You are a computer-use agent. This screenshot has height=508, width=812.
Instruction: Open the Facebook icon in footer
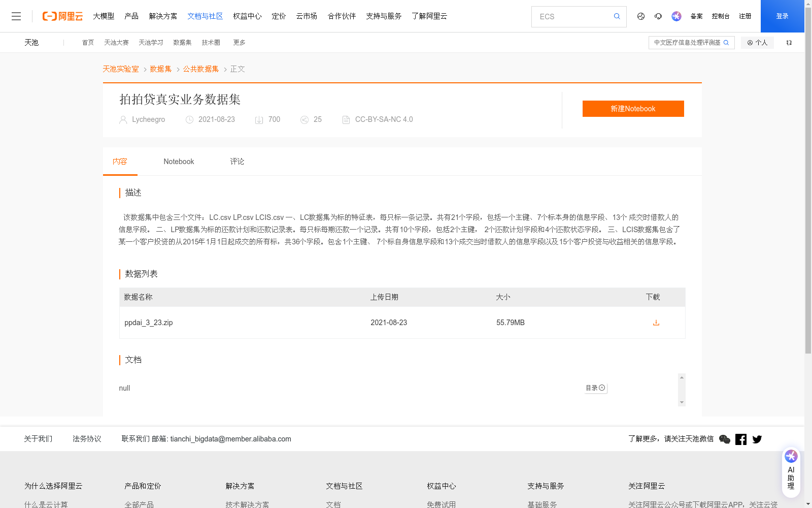pos(741,439)
